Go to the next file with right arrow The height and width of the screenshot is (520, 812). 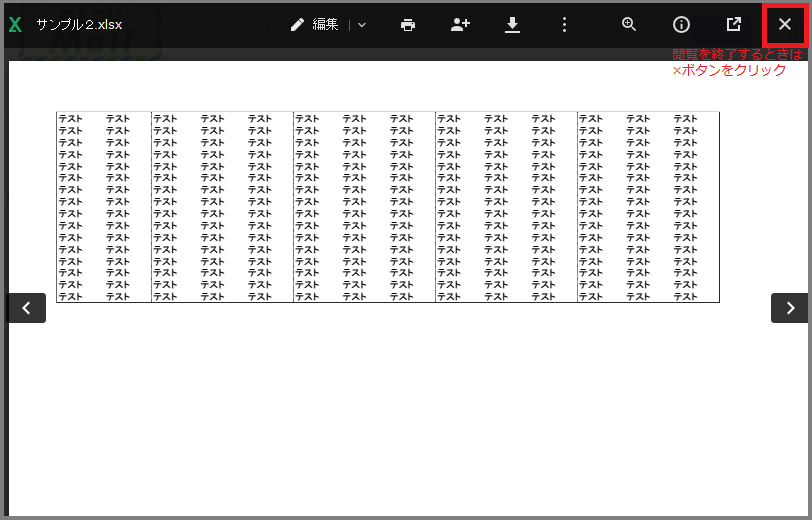pyautogui.click(x=789, y=308)
